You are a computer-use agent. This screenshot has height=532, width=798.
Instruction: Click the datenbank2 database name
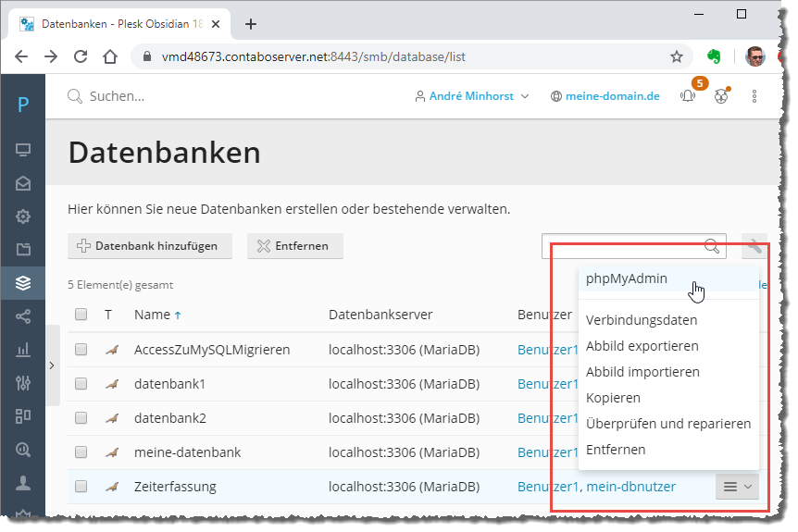(x=170, y=418)
